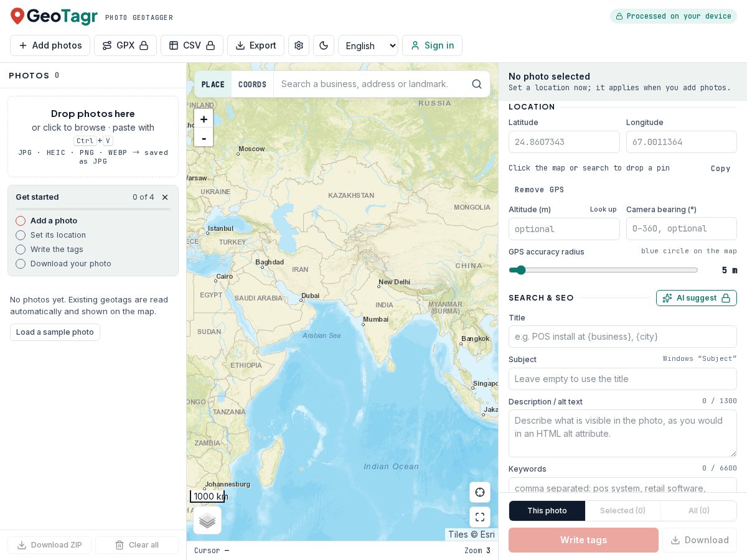The width and height of the screenshot is (747, 560).
Task: Focus the Title field
Action: tap(622, 337)
